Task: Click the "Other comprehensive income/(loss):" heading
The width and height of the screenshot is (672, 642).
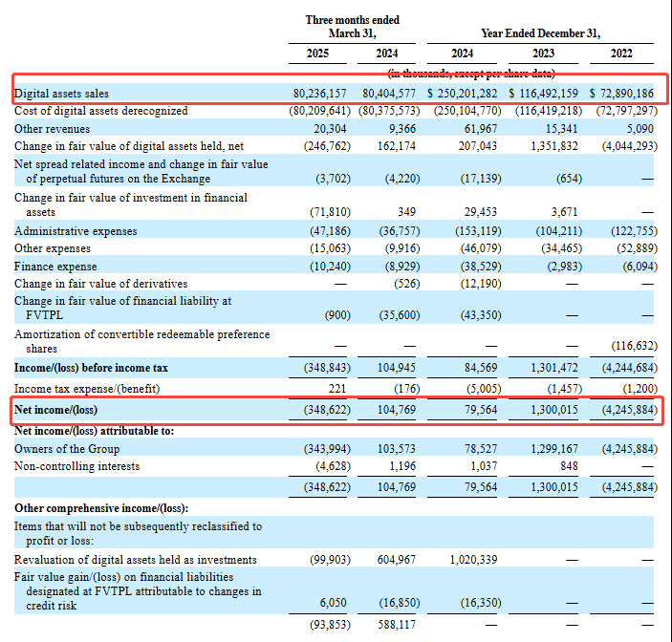Action: point(101,507)
